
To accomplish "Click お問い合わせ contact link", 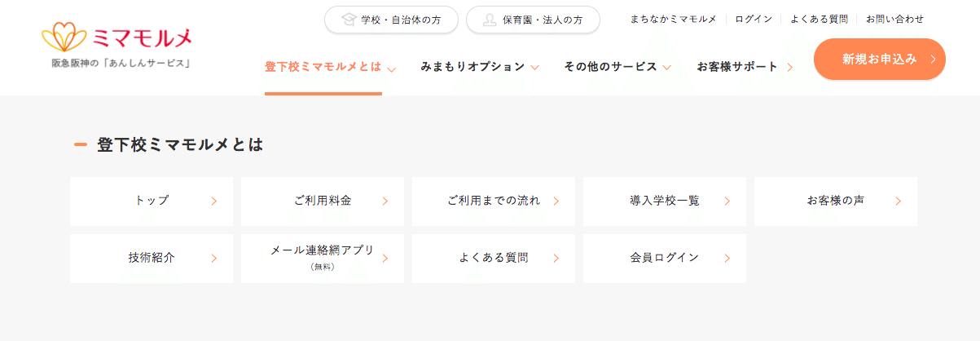I will pos(894,19).
